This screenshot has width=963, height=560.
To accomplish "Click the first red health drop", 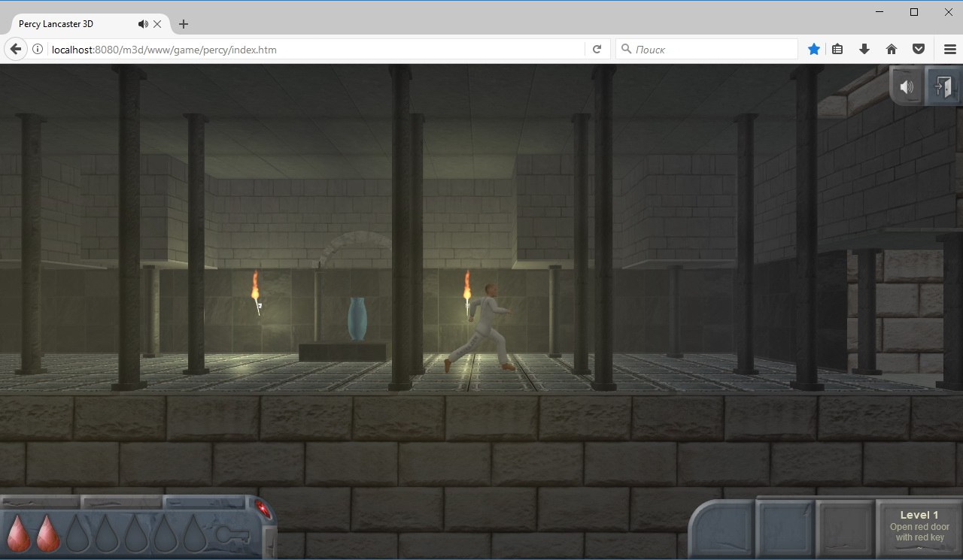I will tap(19, 532).
